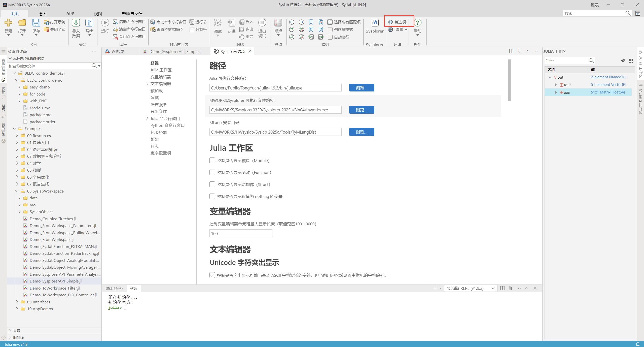644x347 pixels.
Task: Switch to the 视图 ribbon tab
Action: (x=98, y=14)
